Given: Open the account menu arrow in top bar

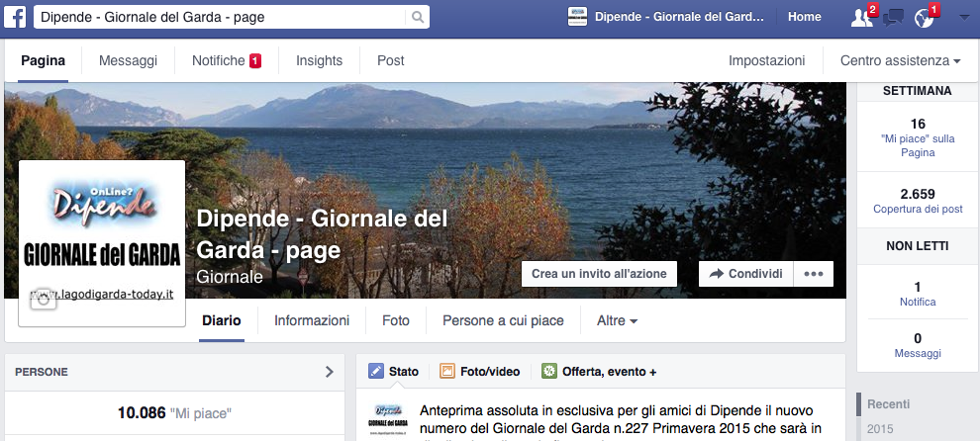Looking at the screenshot, I should [963, 18].
